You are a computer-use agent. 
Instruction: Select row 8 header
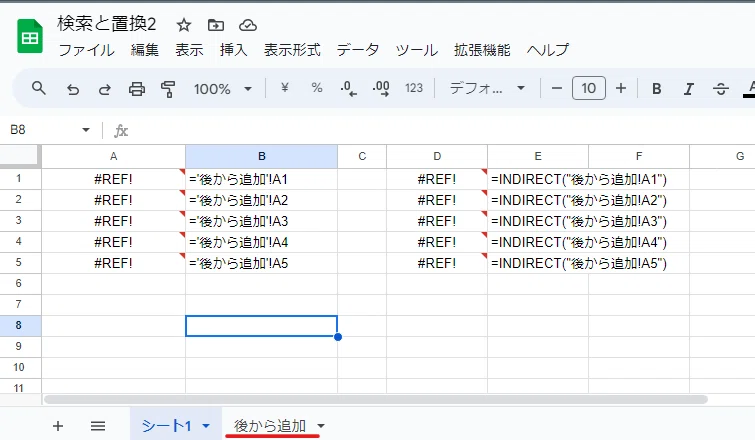pos(19,325)
